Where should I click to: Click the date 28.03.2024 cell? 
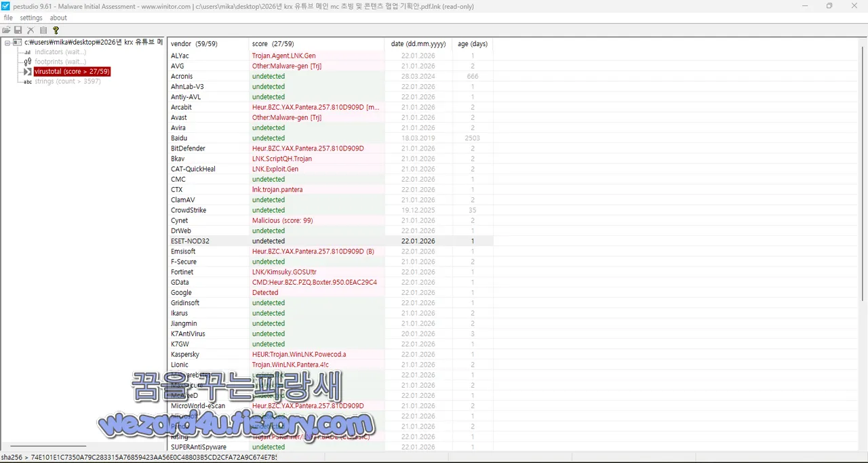click(418, 77)
